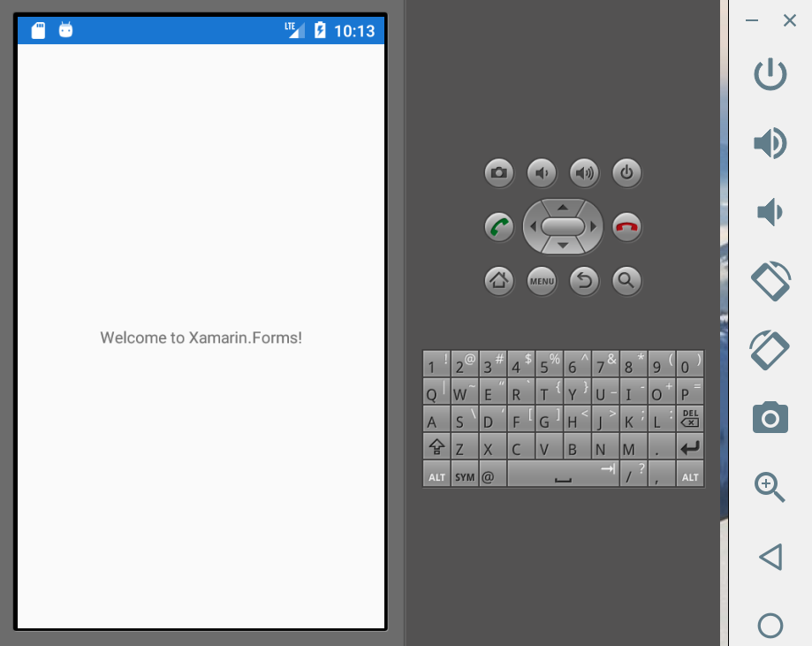Click the left ALT key
Image resolution: width=812 pixels, height=646 pixels.
tap(436, 475)
